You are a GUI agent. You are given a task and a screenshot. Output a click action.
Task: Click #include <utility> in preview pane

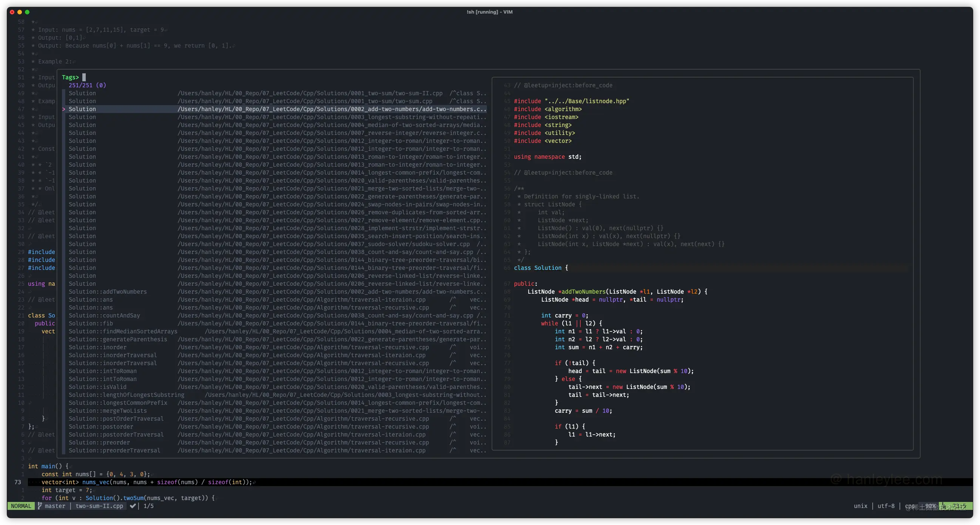545,133
